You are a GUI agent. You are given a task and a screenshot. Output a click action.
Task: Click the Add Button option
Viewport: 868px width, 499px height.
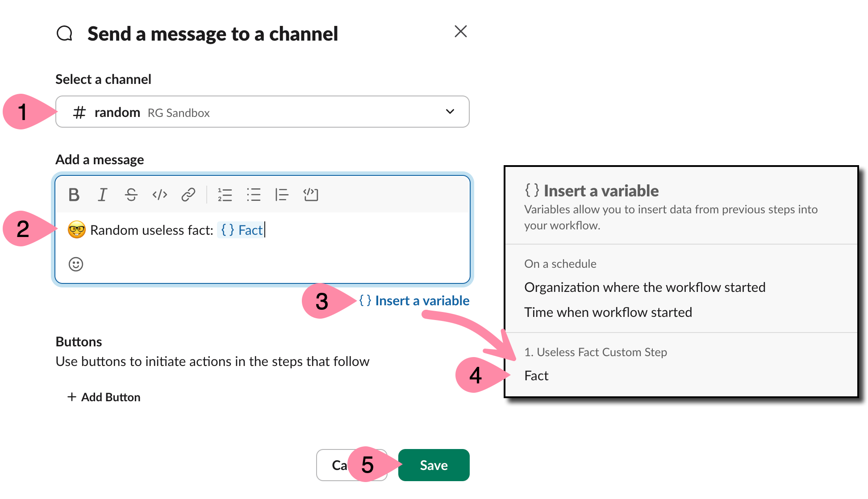[104, 397]
